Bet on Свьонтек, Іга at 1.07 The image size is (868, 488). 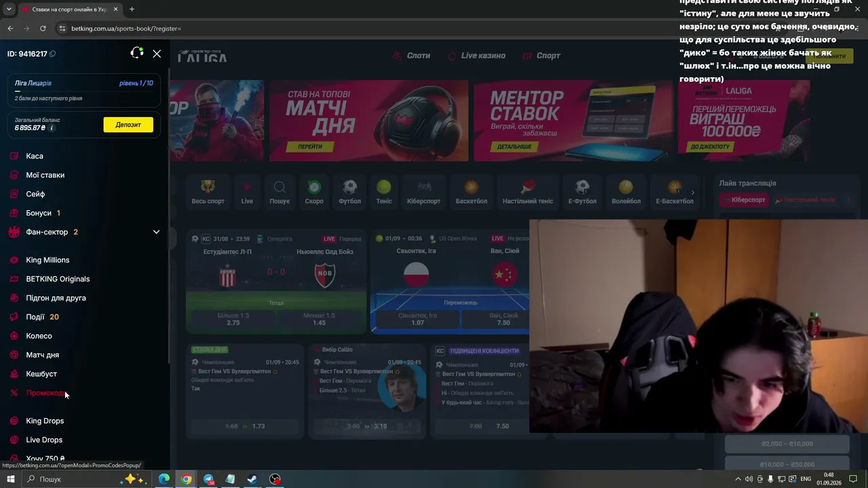418,319
